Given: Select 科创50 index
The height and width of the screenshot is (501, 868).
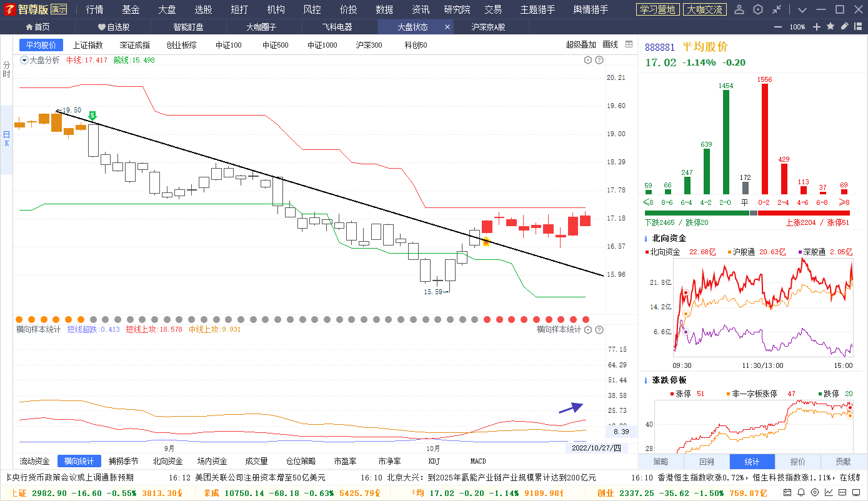Looking at the screenshot, I should 416,45.
